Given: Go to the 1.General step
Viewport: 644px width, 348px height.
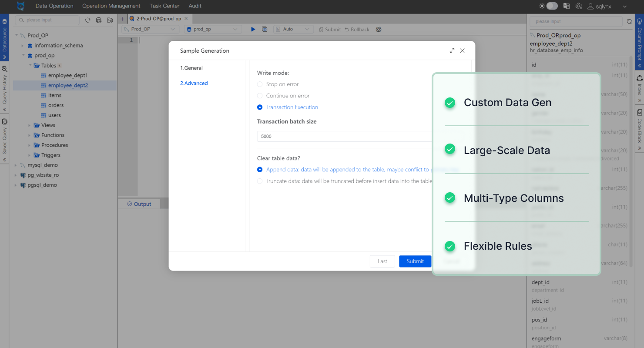Looking at the screenshot, I should click(191, 68).
